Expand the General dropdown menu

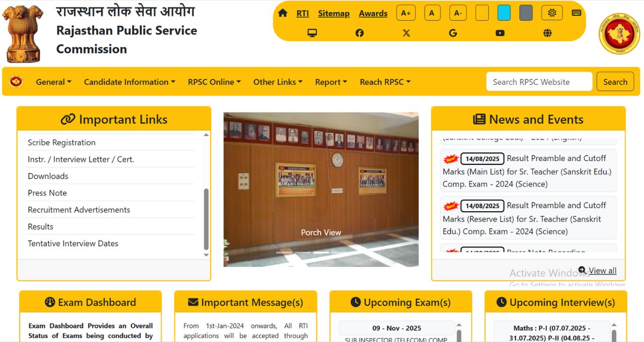click(x=54, y=82)
